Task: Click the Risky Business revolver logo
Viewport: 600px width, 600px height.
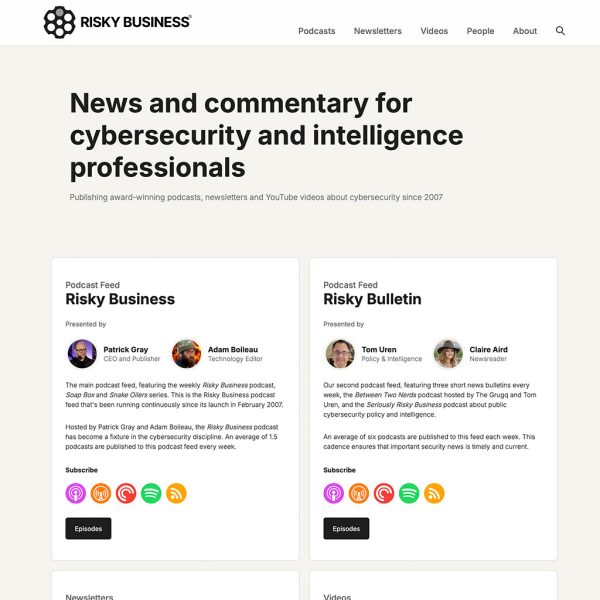Action: tap(59, 22)
